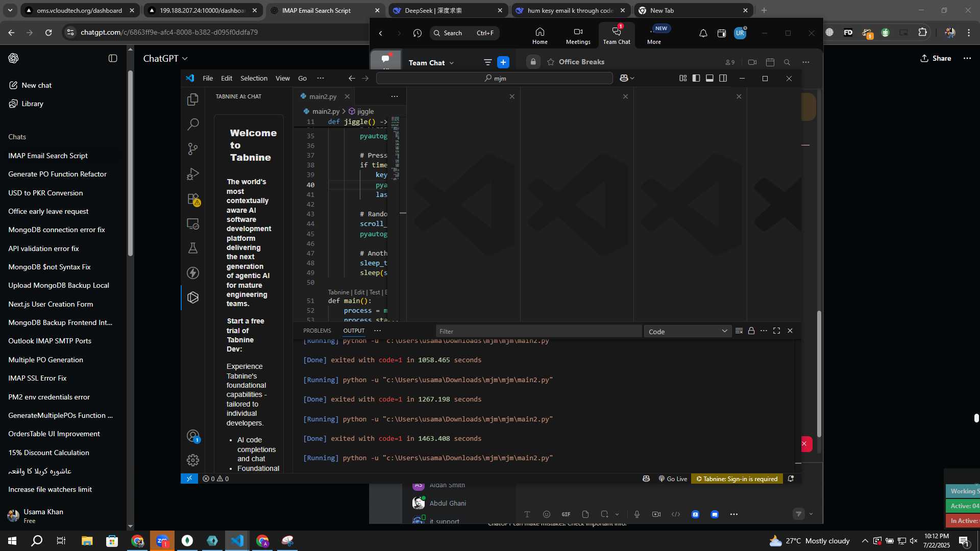Show hidden icons in system tray
Image resolution: width=980 pixels, height=551 pixels.
[x=865, y=541]
